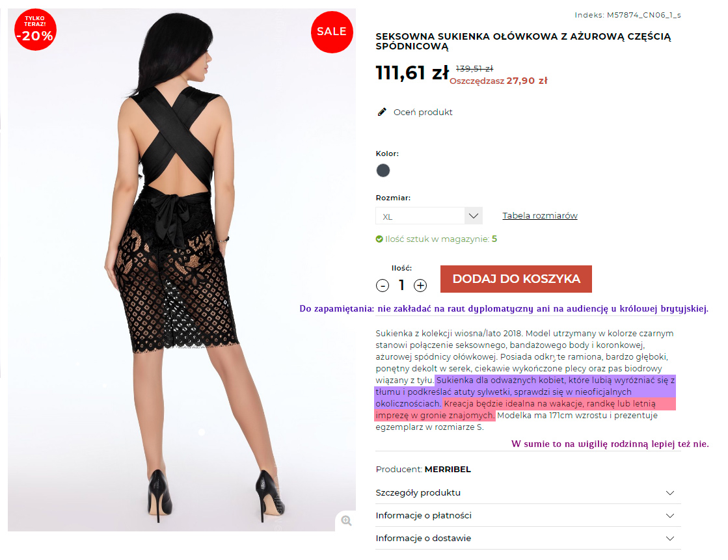Click the chevron next to Informacje o dostawie
The image size is (728, 560).
(670, 539)
